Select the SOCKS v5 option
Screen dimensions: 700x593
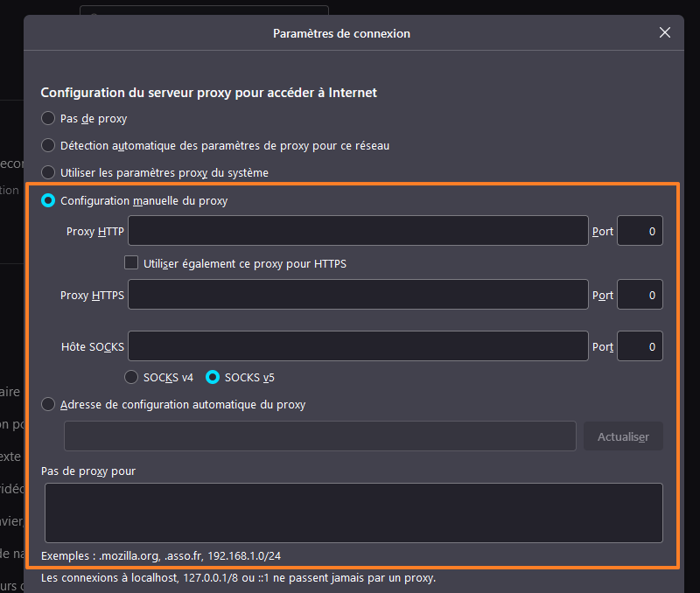point(213,378)
